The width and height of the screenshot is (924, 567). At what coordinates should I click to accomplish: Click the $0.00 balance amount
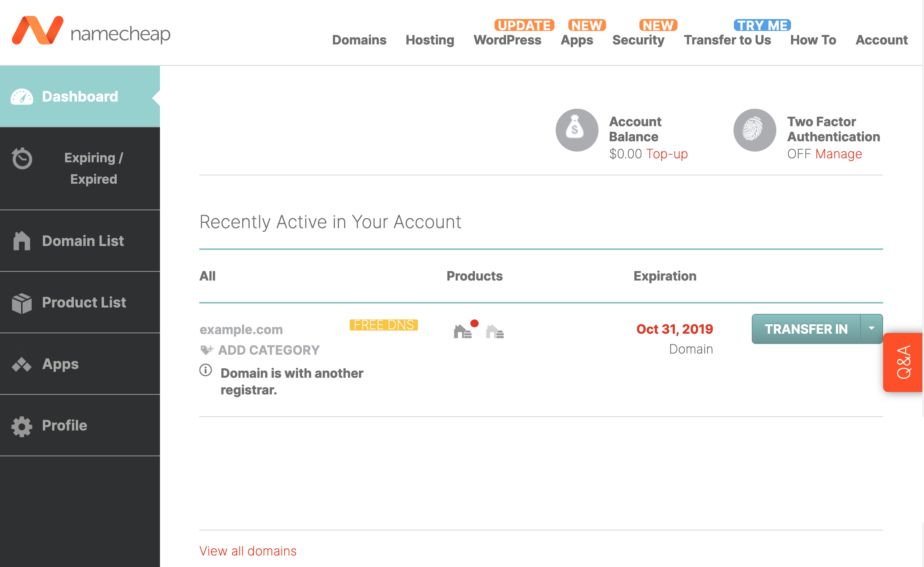pyautogui.click(x=626, y=154)
